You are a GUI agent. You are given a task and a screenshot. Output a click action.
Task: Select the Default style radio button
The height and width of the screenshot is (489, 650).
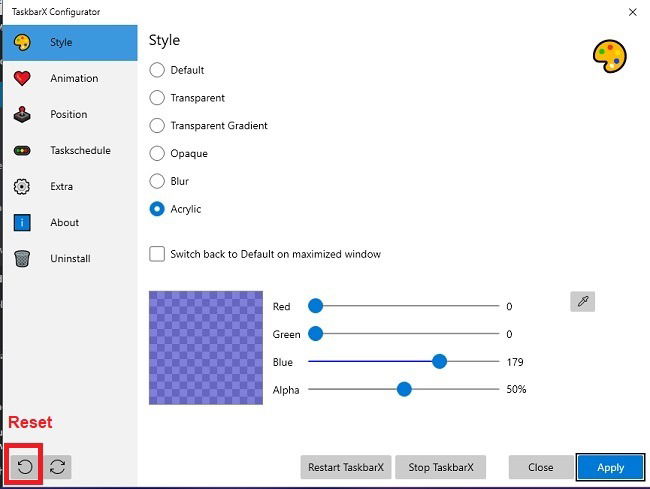[157, 70]
